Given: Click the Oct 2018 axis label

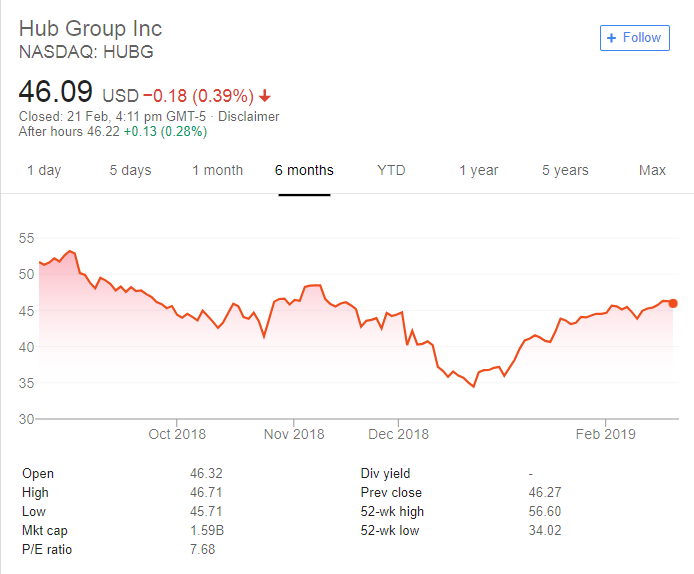Looking at the screenshot, I should tap(176, 434).
